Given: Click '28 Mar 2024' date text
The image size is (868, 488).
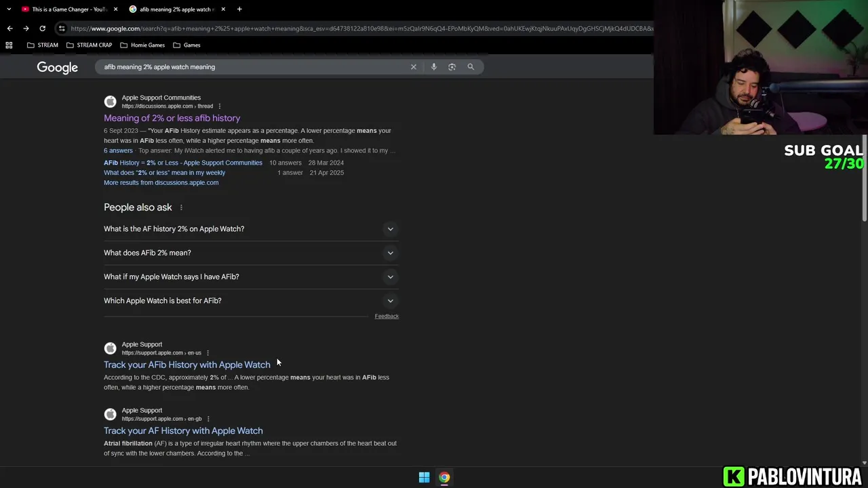Looking at the screenshot, I should pyautogui.click(x=326, y=163).
